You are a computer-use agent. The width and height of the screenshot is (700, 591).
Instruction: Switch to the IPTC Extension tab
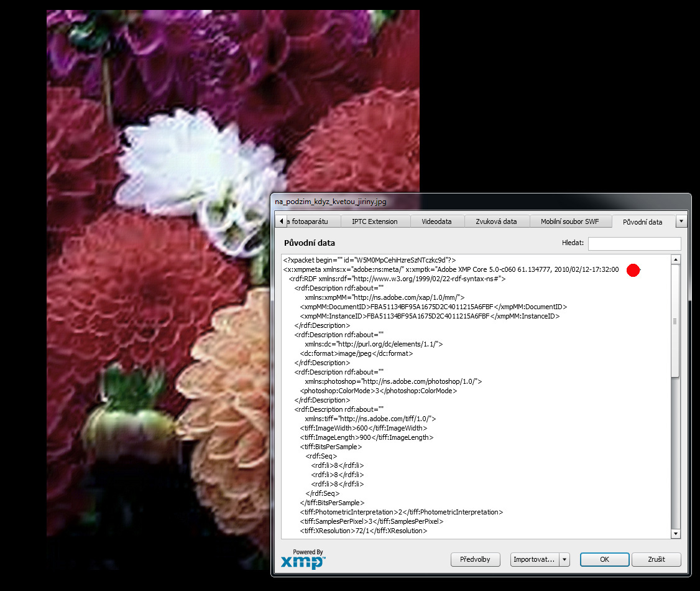click(x=374, y=221)
